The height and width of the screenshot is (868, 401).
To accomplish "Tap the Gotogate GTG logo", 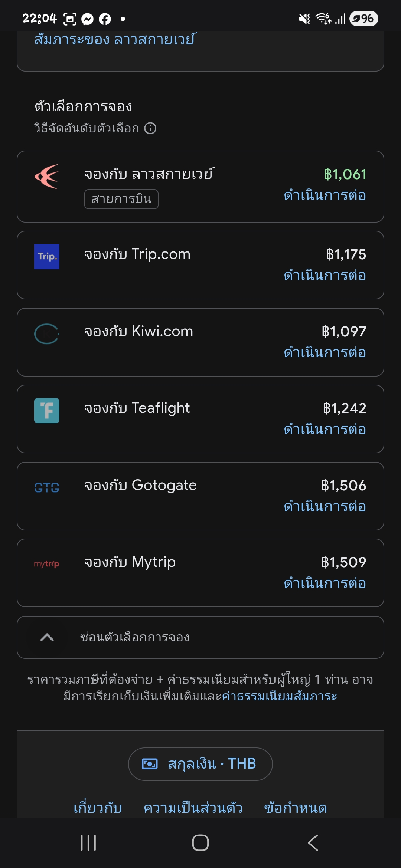I will click(x=47, y=487).
